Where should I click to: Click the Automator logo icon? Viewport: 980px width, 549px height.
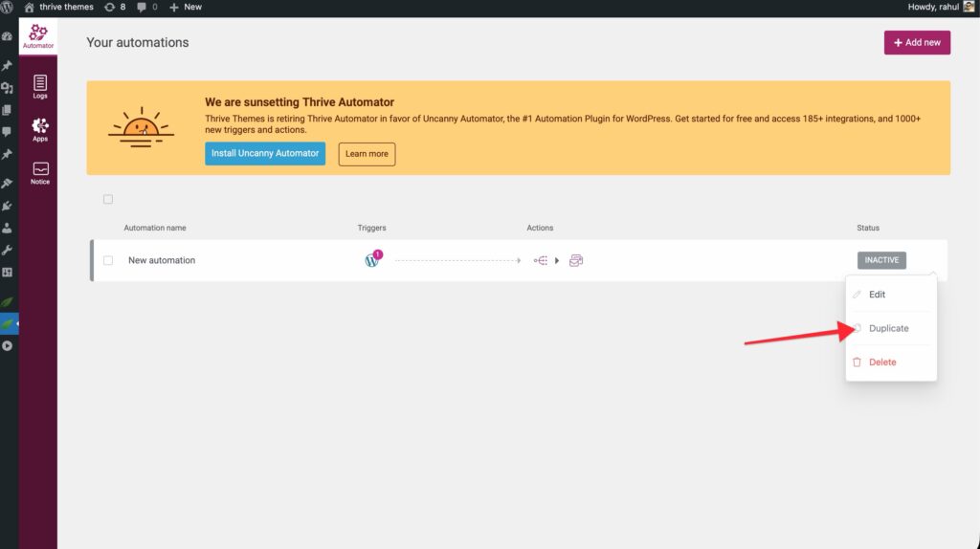click(x=38, y=36)
